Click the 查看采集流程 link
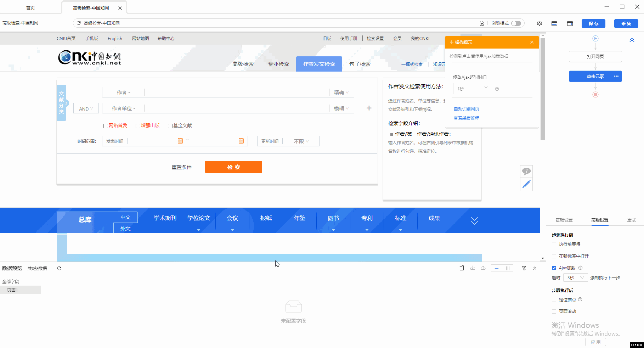Viewport: 644px width, 348px height. point(466,118)
